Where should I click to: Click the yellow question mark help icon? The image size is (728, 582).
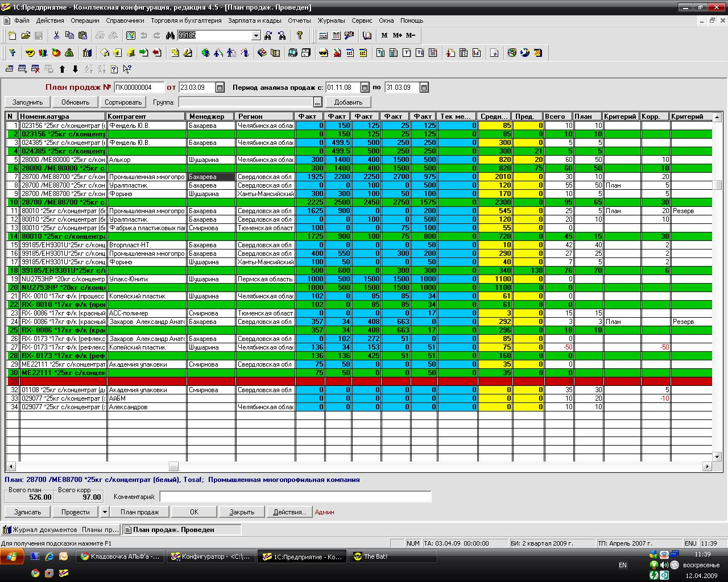(x=300, y=35)
